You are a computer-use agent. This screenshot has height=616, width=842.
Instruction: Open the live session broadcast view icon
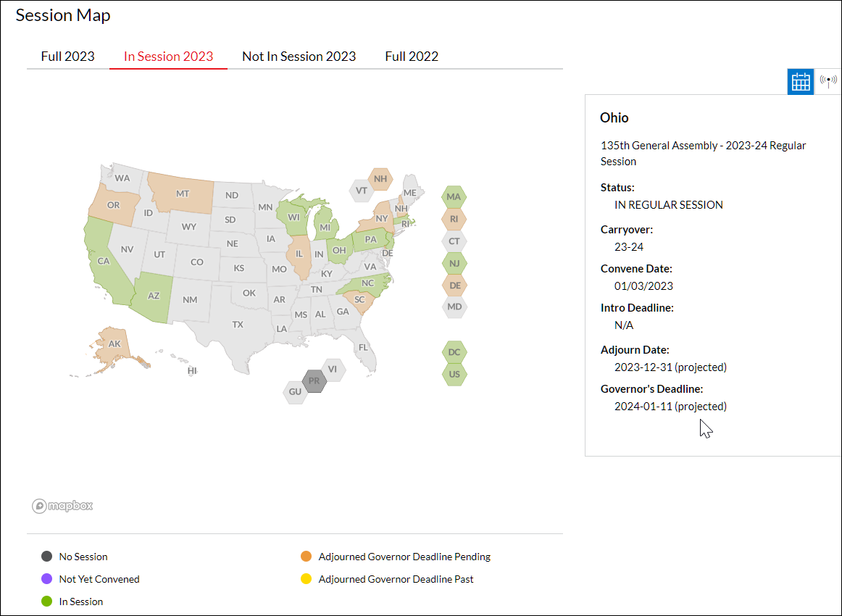point(828,82)
